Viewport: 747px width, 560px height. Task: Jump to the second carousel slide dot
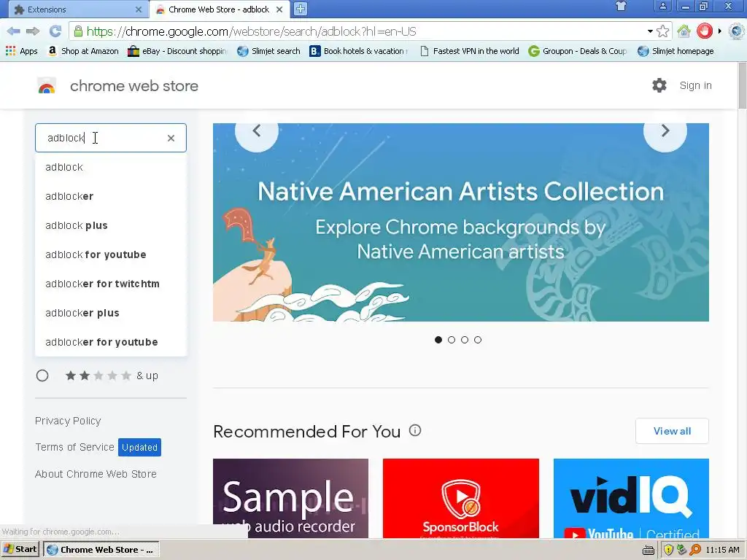452,340
